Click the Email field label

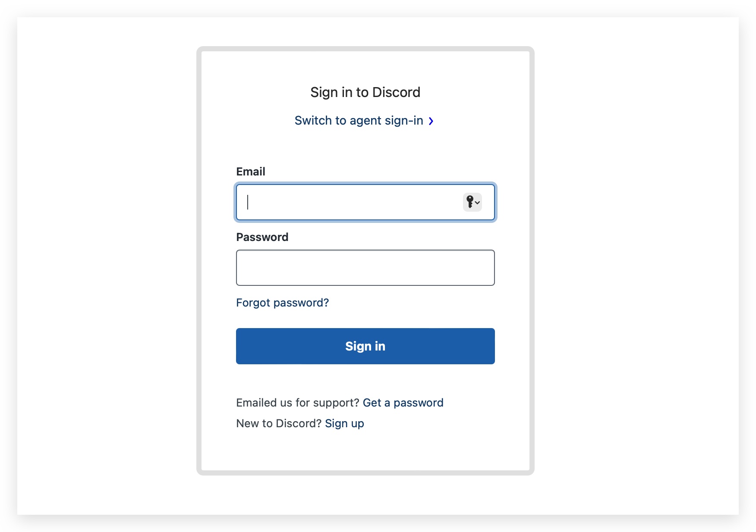(251, 172)
